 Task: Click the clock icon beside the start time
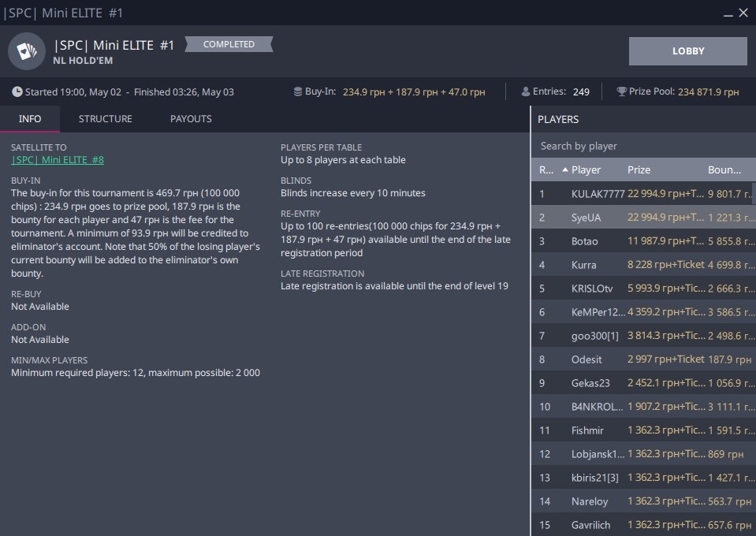click(x=17, y=91)
